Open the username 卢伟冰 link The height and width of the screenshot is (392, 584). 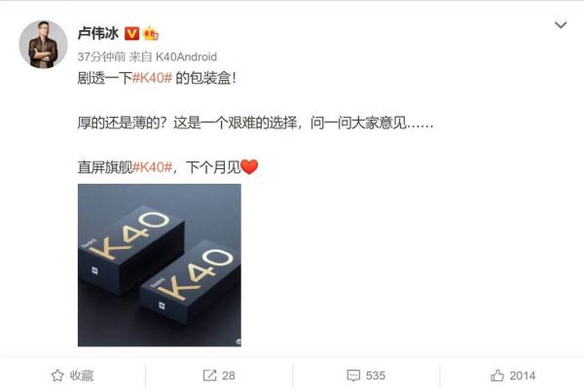coord(98,33)
